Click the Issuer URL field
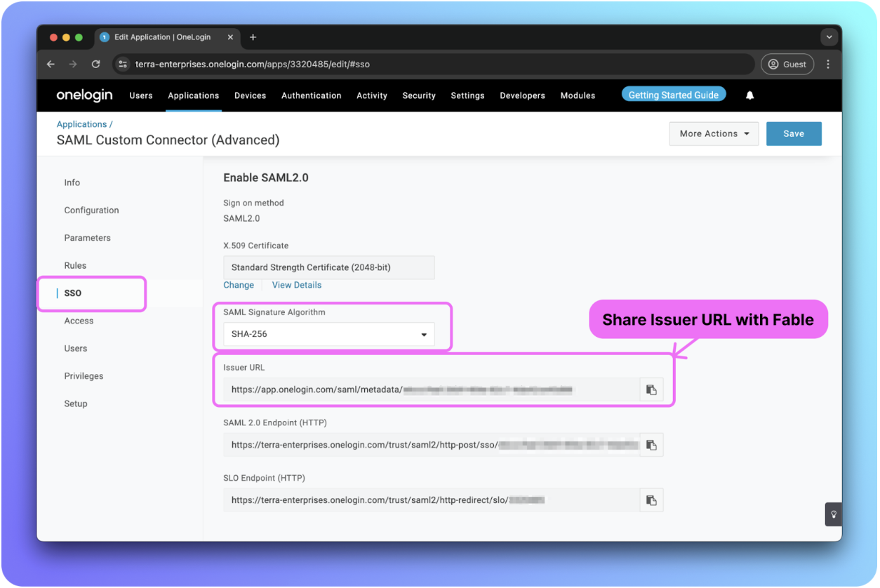The width and height of the screenshot is (880, 588). (432, 390)
